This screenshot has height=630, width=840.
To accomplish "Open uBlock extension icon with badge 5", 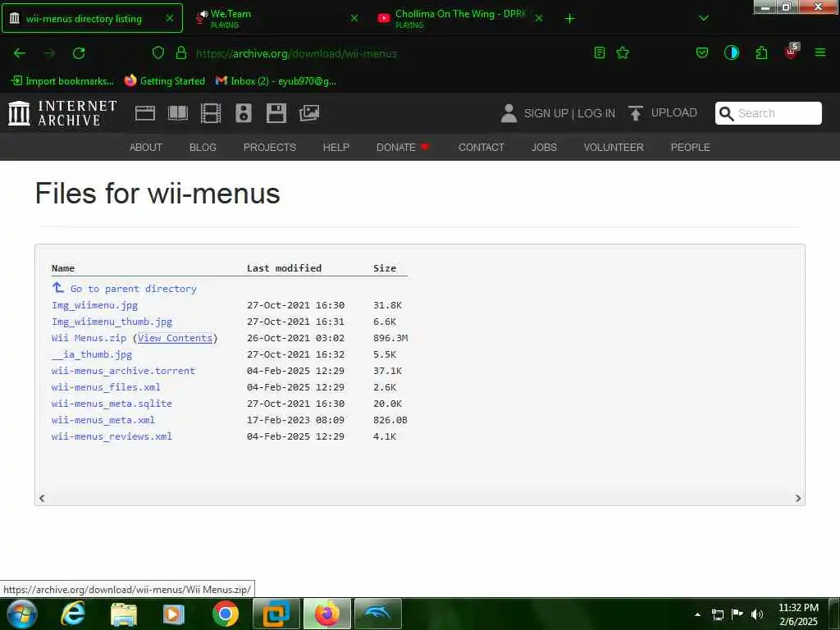I will [792, 51].
